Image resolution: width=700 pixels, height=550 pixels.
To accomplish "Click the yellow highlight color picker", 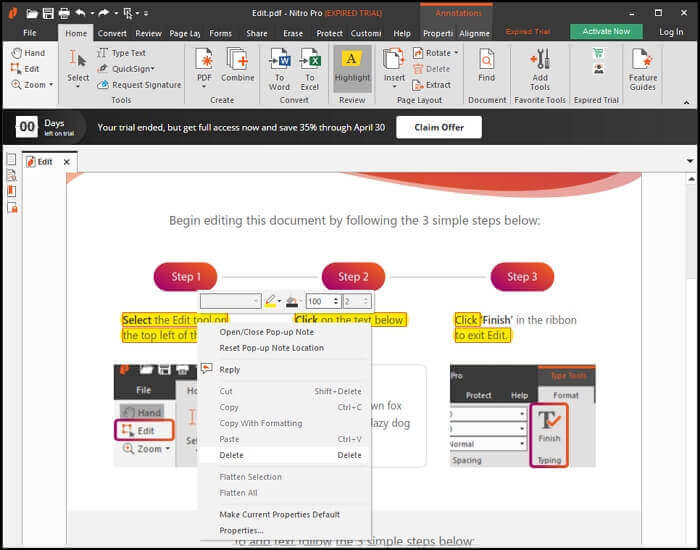I will [271, 301].
